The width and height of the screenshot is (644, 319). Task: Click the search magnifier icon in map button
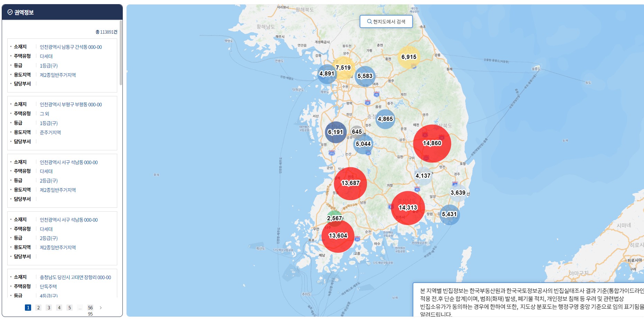(x=369, y=21)
